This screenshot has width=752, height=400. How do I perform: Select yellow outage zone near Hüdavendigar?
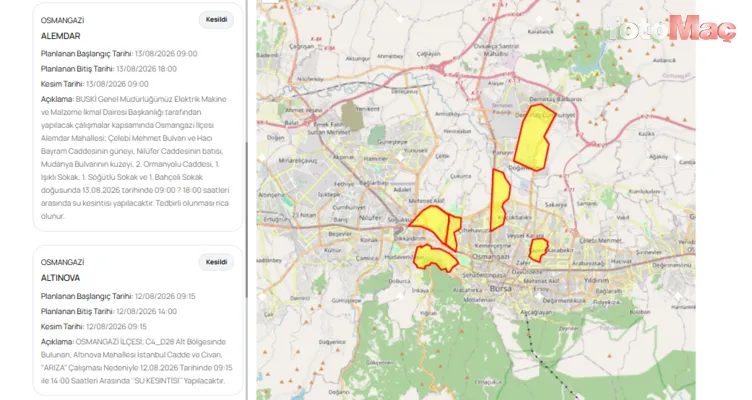pos(435,258)
